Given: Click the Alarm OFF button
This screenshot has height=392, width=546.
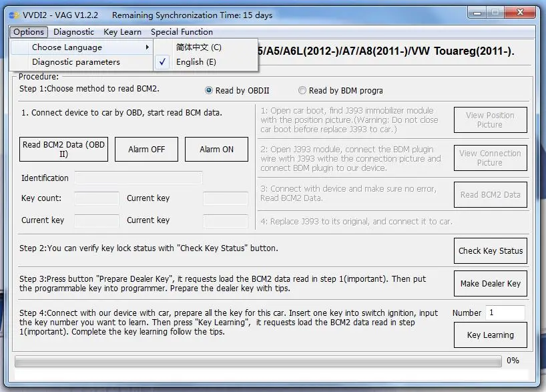Looking at the screenshot, I should 146,149.
